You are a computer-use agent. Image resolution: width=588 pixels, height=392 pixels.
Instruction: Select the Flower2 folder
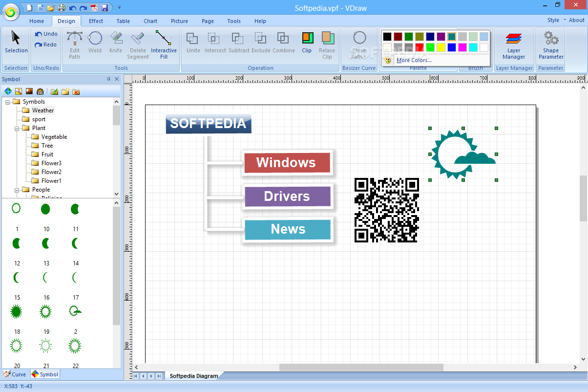pyautogui.click(x=51, y=172)
